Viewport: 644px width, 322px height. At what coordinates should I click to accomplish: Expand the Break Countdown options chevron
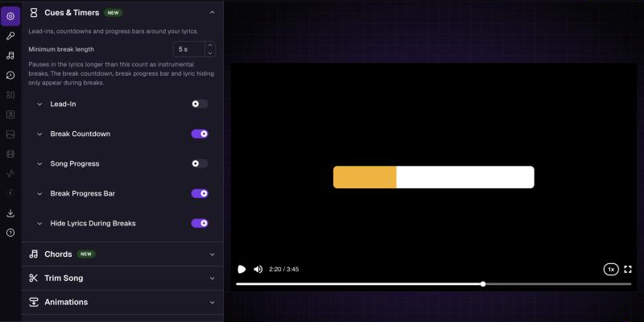point(39,134)
